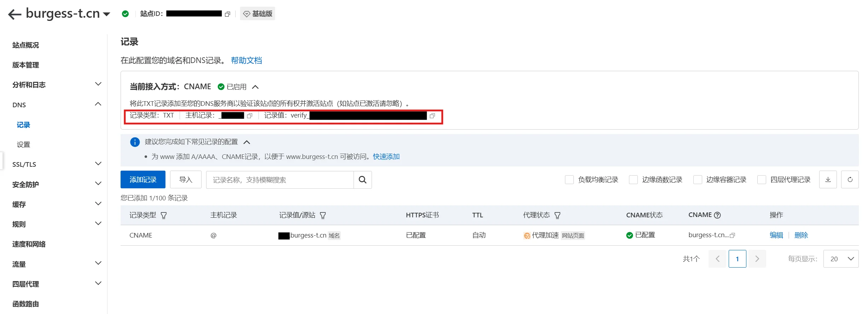This screenshot has height=314, width=868.
Task: Check the 四层代理记录 checkbox
Action: [762, 180]
